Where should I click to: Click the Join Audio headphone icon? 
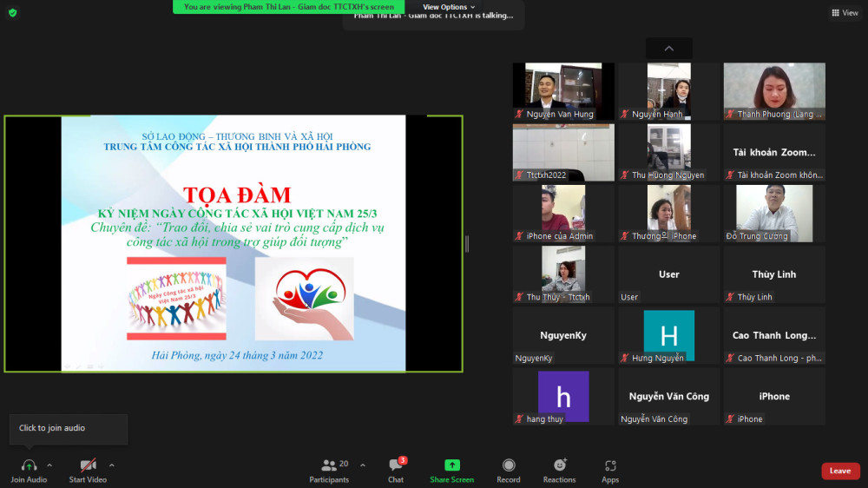29,466
